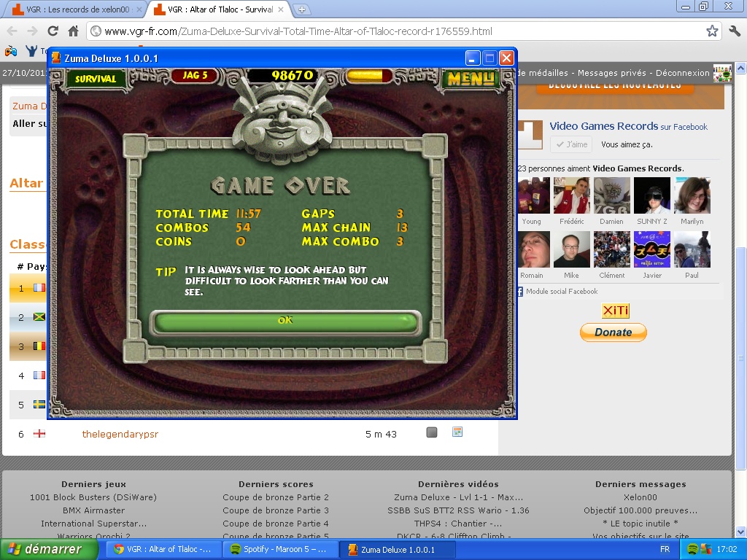Click Frédéric's Facebook profile photo
Viewport: 747px width, 560px height.
point(571,195)
